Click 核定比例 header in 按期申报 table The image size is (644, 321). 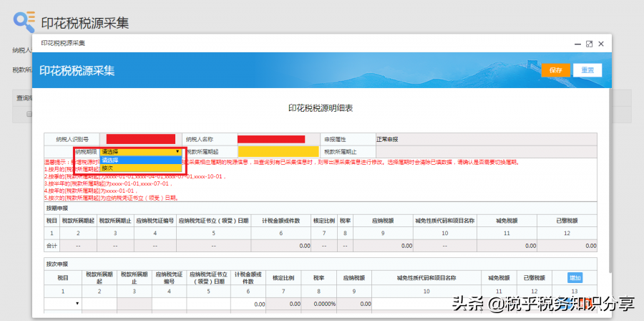point(324,221)
